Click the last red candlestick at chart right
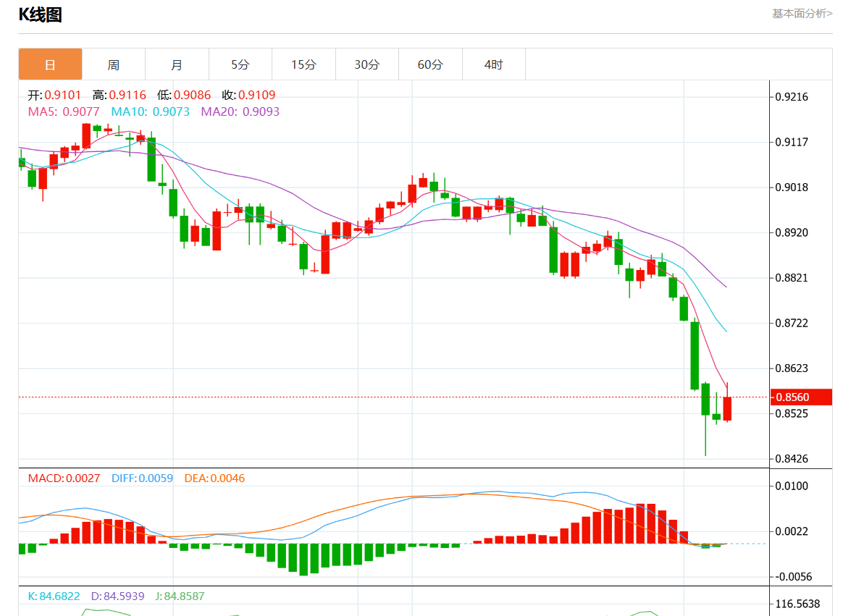Viewport: 851px width, 616px height. (727, 408)
